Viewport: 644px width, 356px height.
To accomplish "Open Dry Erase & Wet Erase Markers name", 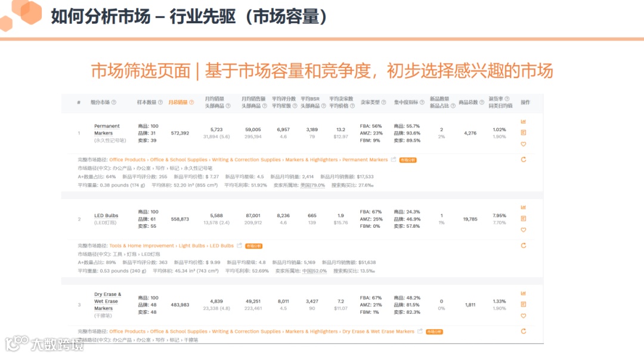I will 107,301.
